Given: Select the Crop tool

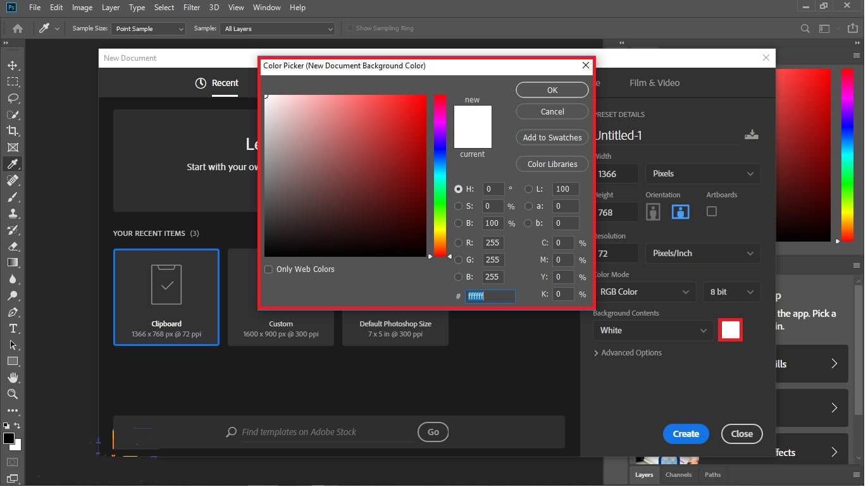Looking at the screenshot, I should [12, 131].
